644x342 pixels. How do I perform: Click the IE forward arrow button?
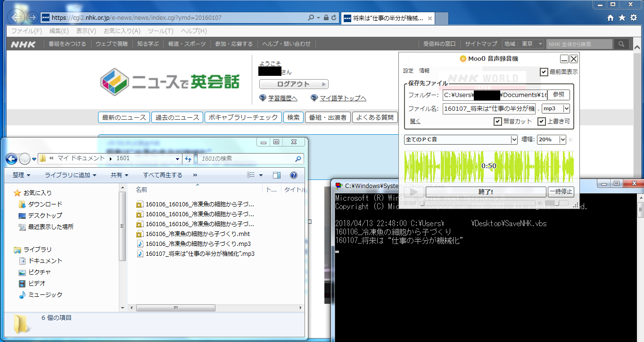pos(32,17)
